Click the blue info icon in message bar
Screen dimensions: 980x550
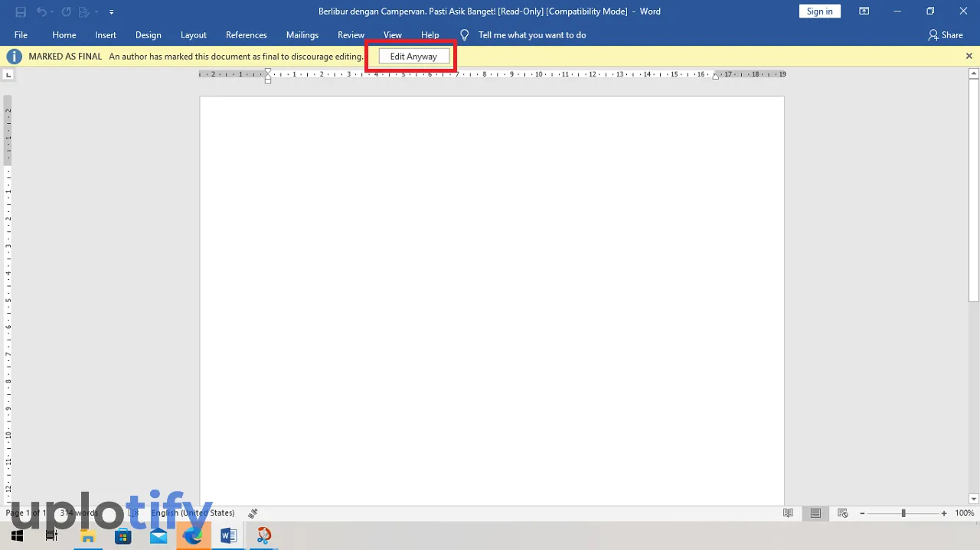tap(14, 57)
